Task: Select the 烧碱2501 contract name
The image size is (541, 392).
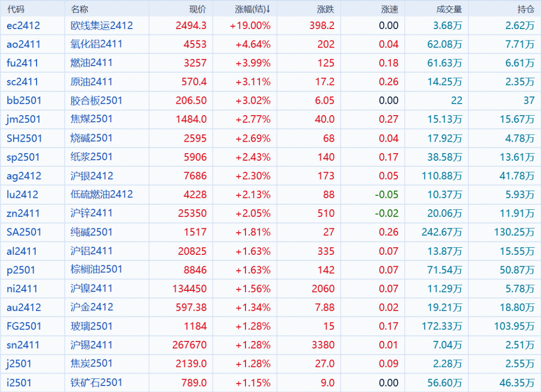Action: (92, 138)
